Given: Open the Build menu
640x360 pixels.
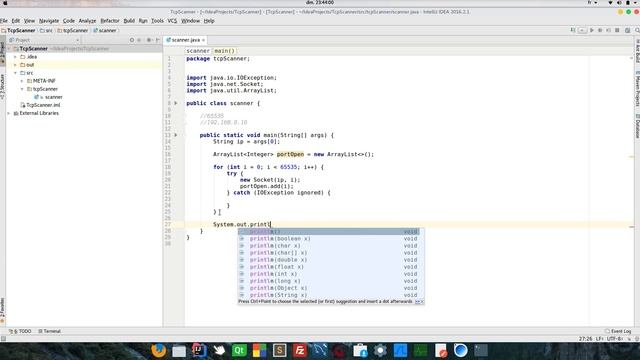Looking at the screenshot, I should 129,21.
